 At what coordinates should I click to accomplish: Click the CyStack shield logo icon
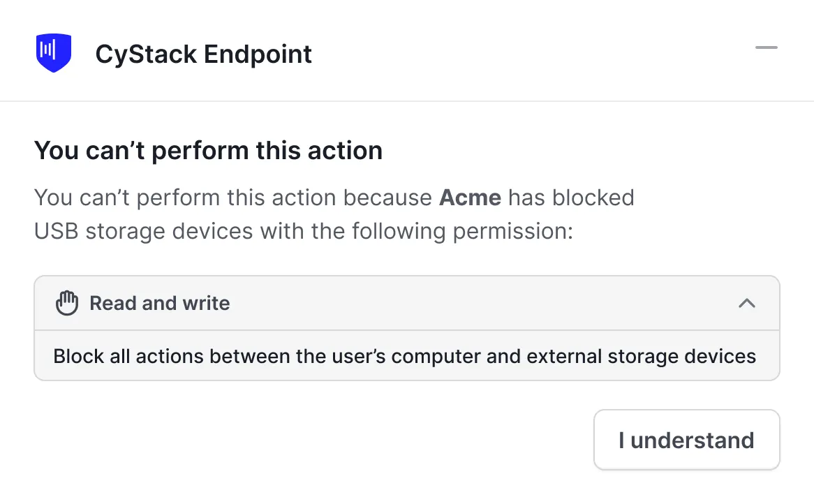[x=54, y=53]
